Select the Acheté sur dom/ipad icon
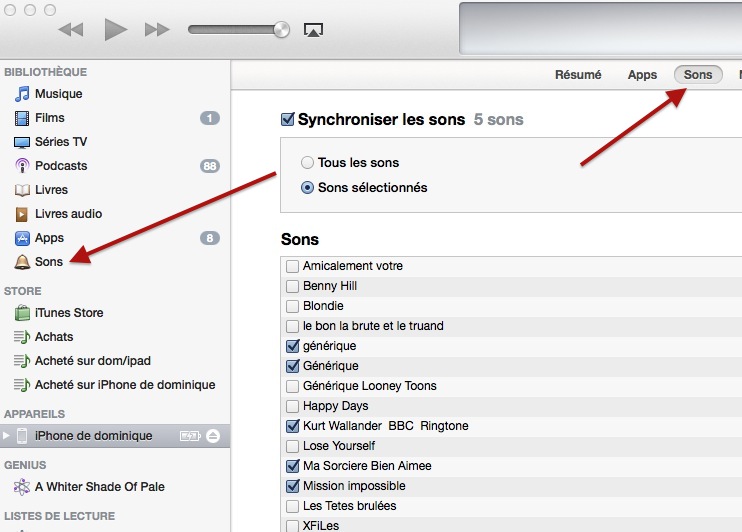The width and height of the screenshot is (742, 532). (22, 361)
